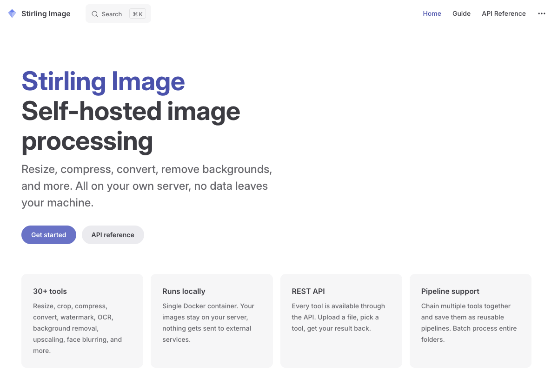Click the API reference pill button
This screenshot has width=558, height=392.
(x=113, y=235)
